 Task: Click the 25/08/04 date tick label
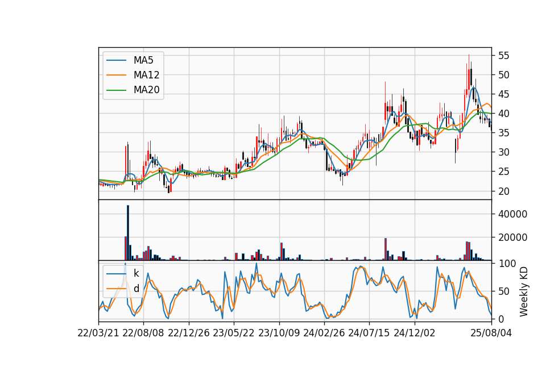(491, 333)
